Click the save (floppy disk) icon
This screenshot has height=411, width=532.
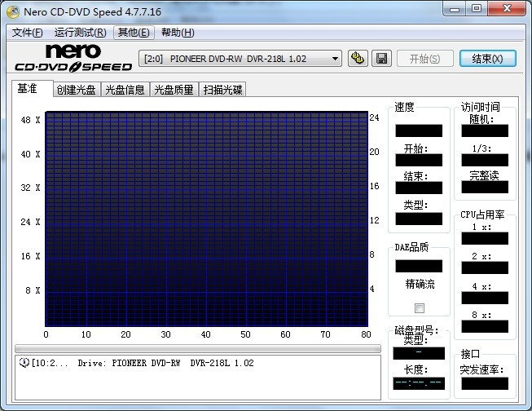[380, 59]
